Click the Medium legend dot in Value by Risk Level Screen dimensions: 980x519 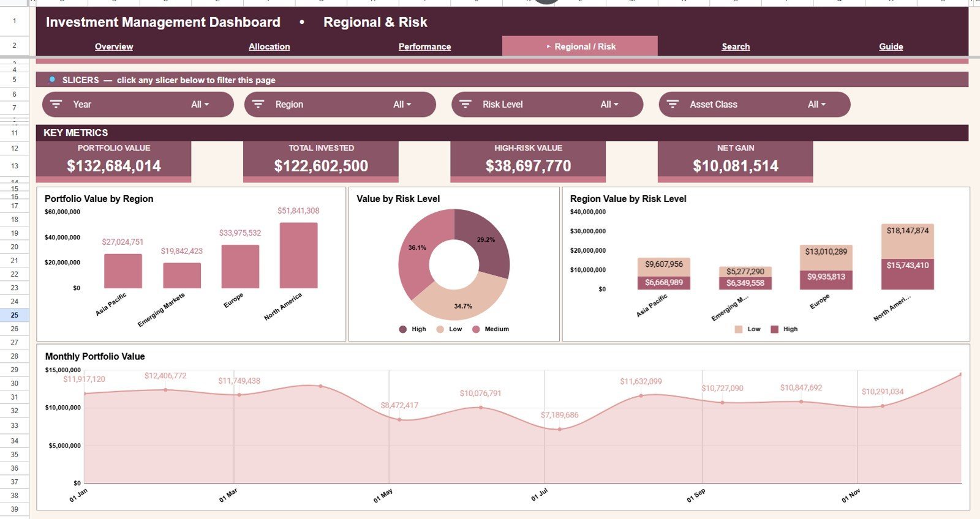click(476, 329)
